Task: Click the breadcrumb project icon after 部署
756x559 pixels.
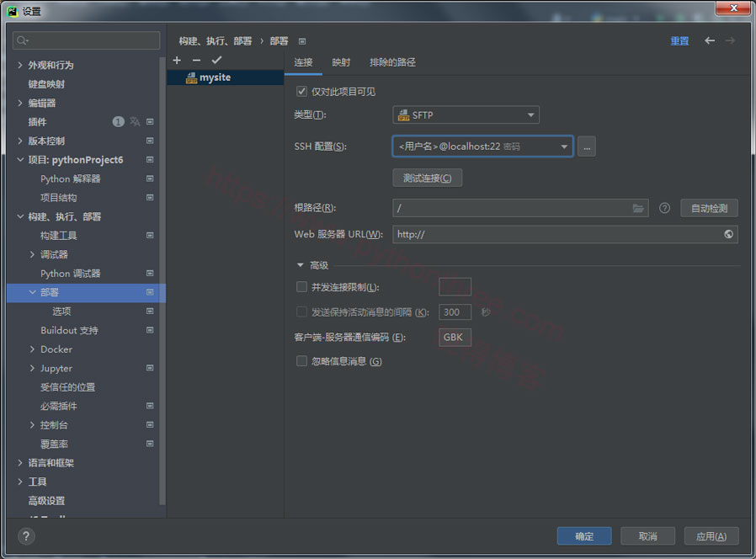Action: click(x=302, y=41)
